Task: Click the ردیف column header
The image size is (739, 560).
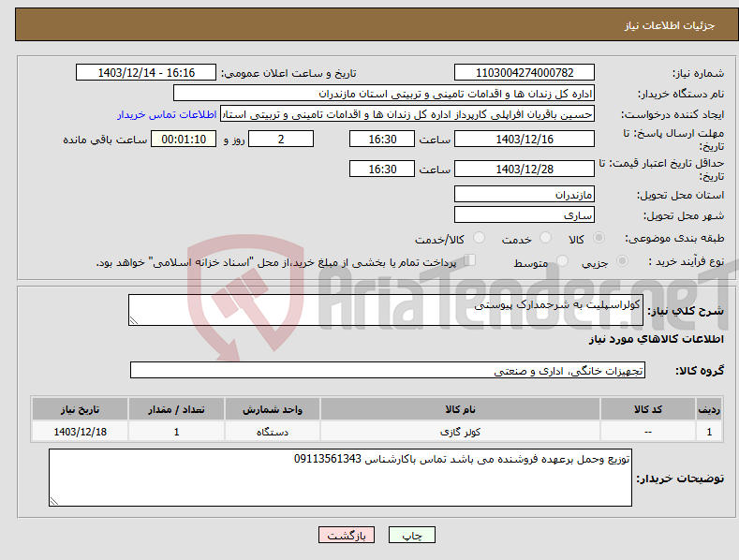Action: pos(709,409)
